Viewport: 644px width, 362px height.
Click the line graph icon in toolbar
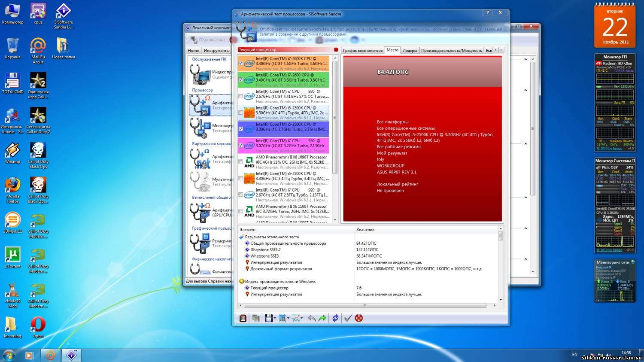tap(296, 318)
